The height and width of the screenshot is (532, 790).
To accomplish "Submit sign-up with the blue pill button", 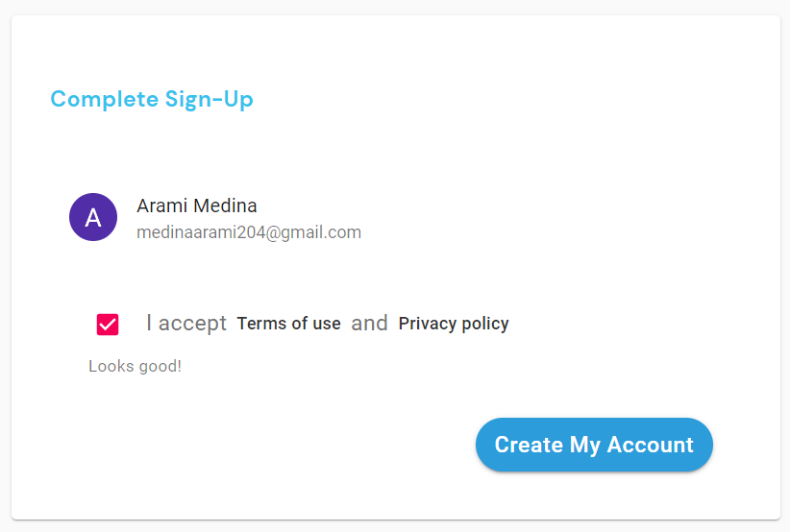I will tap(594, 445).
